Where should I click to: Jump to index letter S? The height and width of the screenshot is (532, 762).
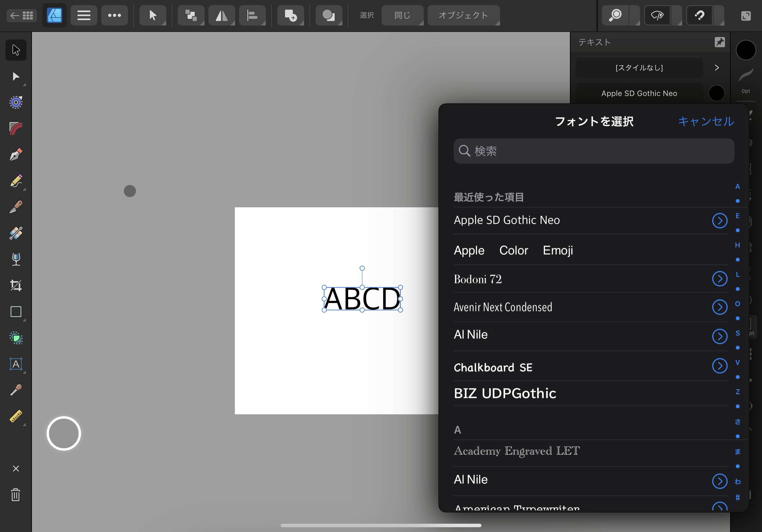pos(737,333)
